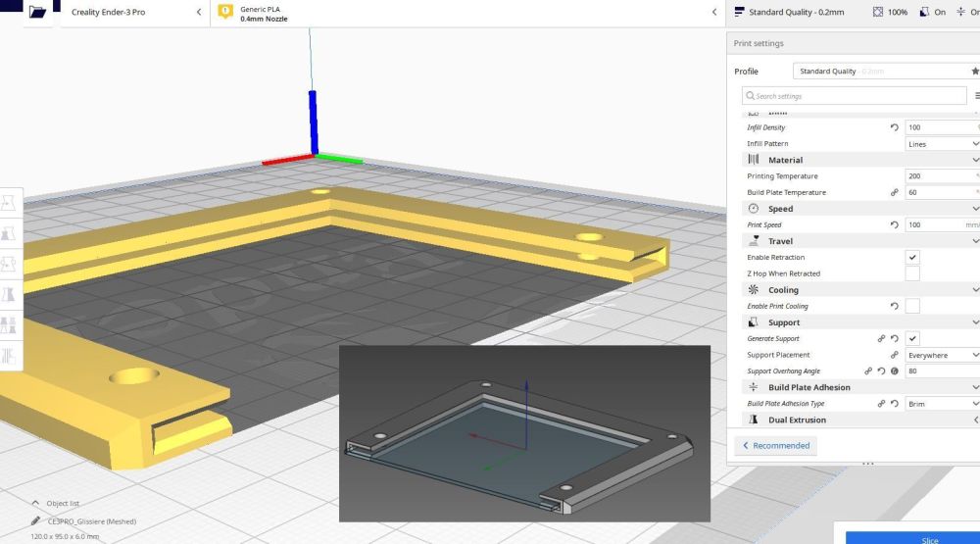Image resolution: width=980 pixels, height=544 pixels.
Task: Click the Recommended button
Action: click(x=775, y=446)
